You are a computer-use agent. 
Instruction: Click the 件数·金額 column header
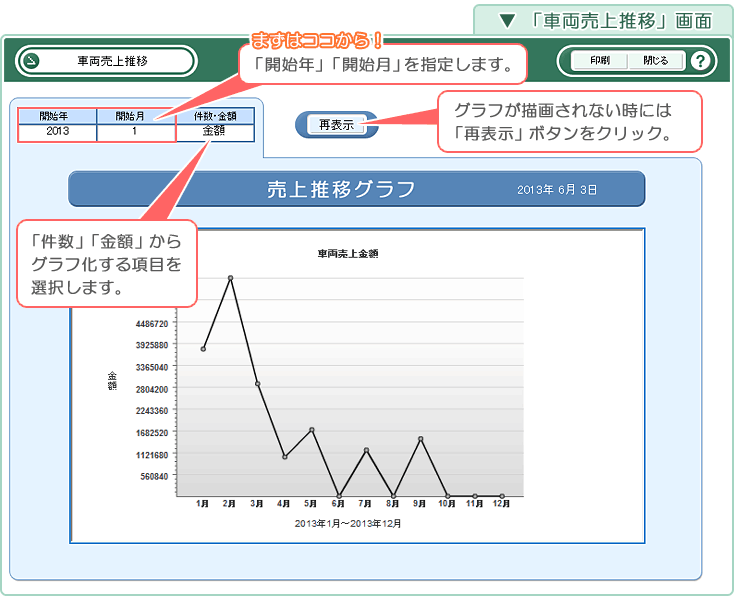pos(215,116)
